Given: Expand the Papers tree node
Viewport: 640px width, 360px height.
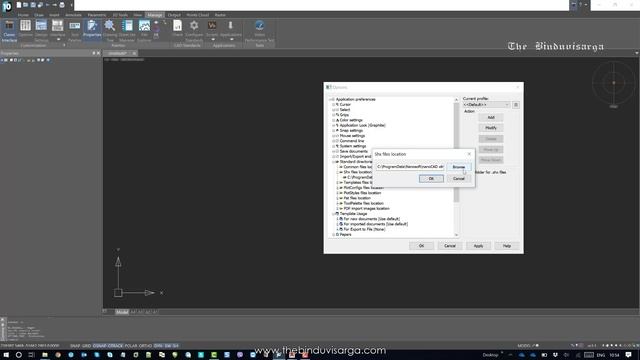Looking at the screenshot, I should point(333,235).
